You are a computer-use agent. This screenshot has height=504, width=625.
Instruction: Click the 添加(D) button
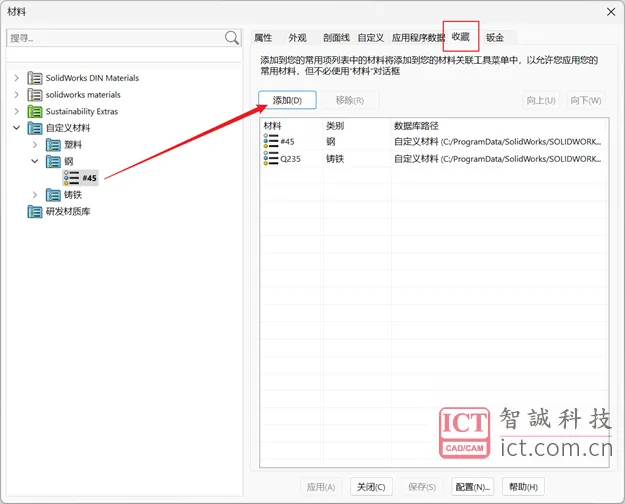point(287,100)
